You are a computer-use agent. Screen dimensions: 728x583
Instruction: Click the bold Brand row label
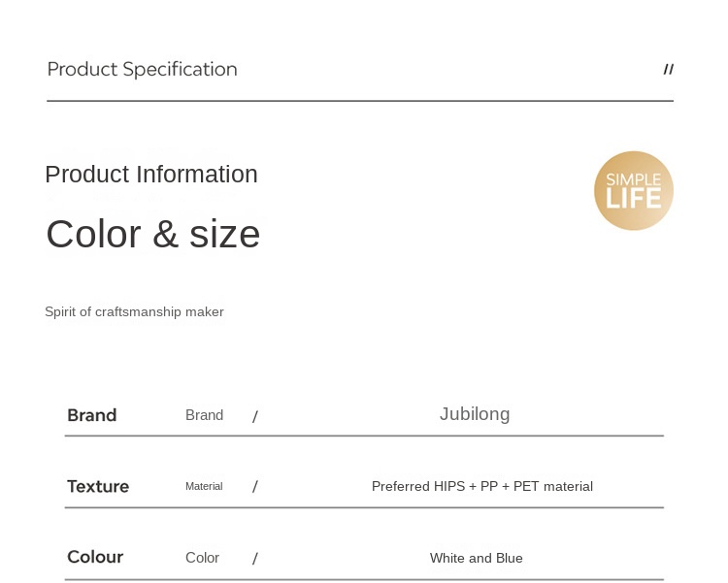tap(91, 415)
